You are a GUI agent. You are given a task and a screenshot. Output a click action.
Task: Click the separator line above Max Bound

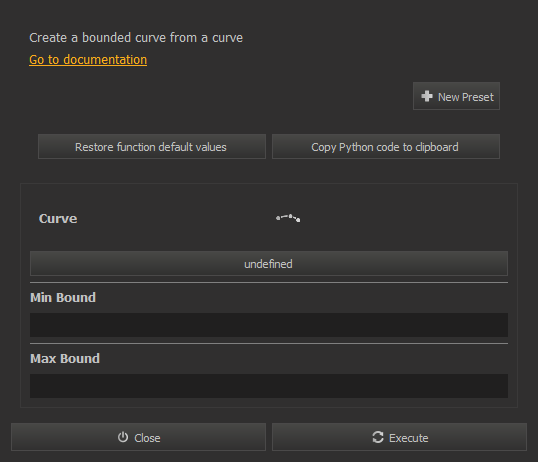[269, 344]
